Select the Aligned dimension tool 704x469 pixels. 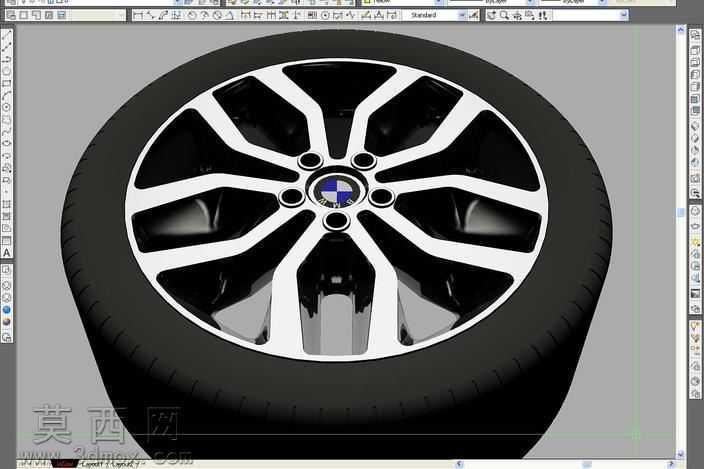tap(150, 16)
